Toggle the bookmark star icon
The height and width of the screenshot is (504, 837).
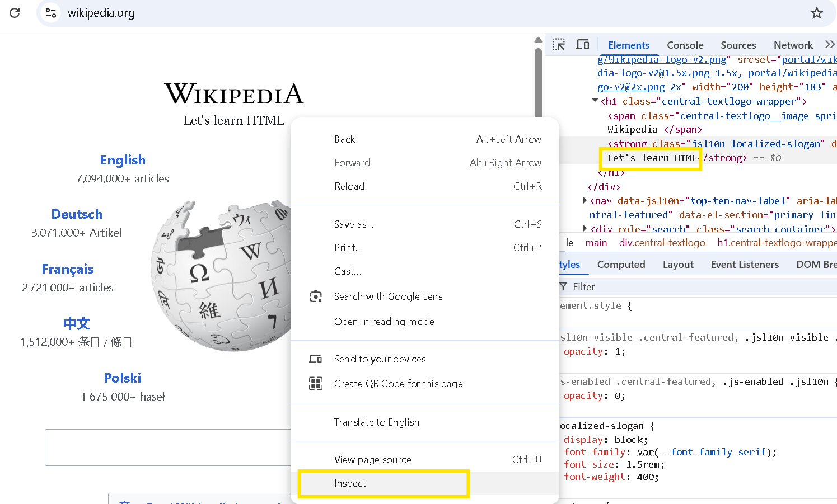pyautogui.click(x=817, y=12)
